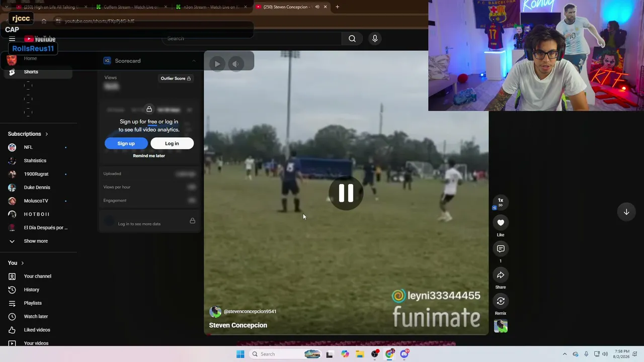Switch to n3on Stream tab
This screenshot has width=644, height=362.
[x=212, y=7]
